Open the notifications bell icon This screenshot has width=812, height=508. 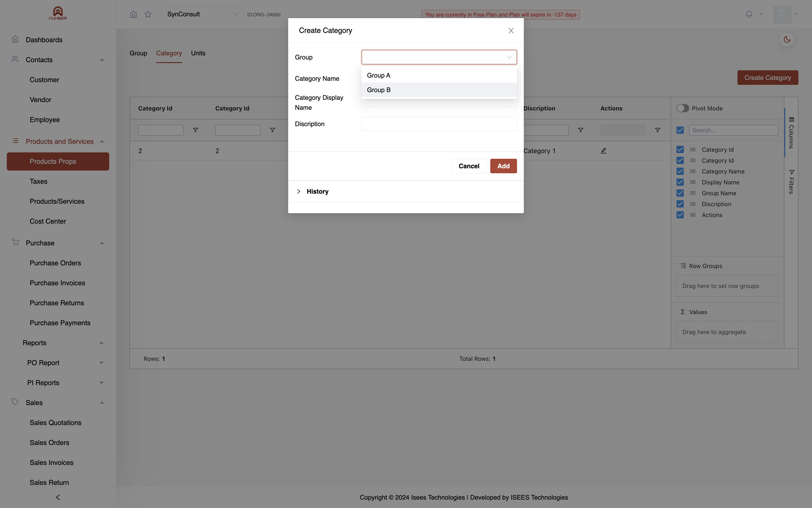(x=749, y=14)
